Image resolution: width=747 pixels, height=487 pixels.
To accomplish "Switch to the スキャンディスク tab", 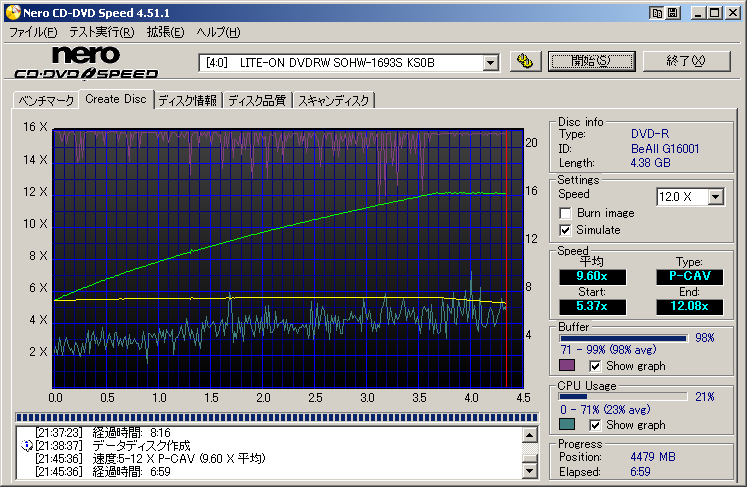I will click(333, 101).
